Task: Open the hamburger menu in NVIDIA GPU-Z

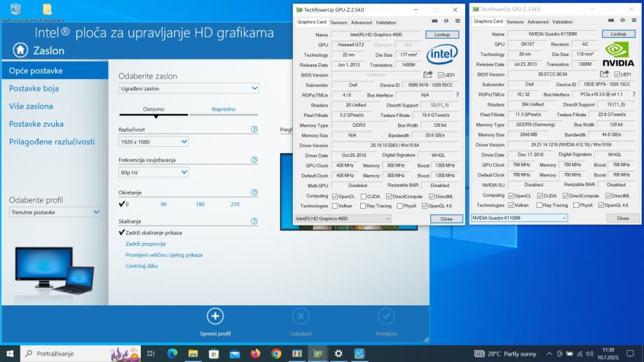Action: 633,22
